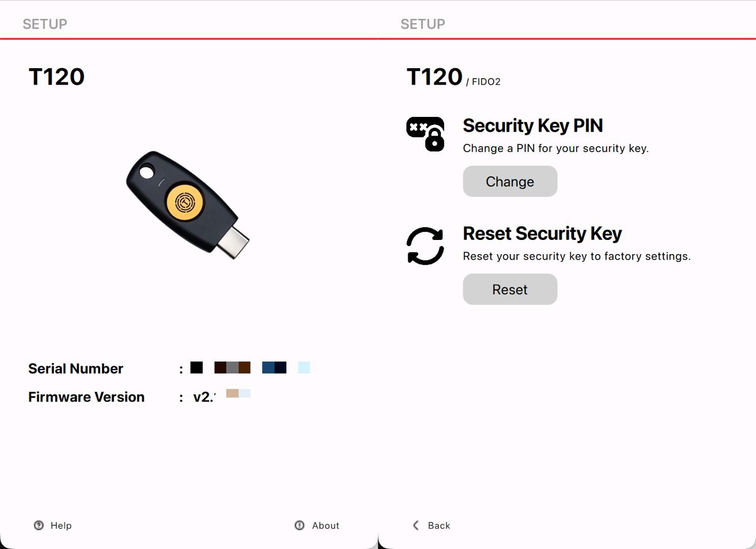Image resolution: width=756 pixels, height=549 pixels.
Task: Click the Reset Security Key arrows icon
Action: (x=425, y=246)
